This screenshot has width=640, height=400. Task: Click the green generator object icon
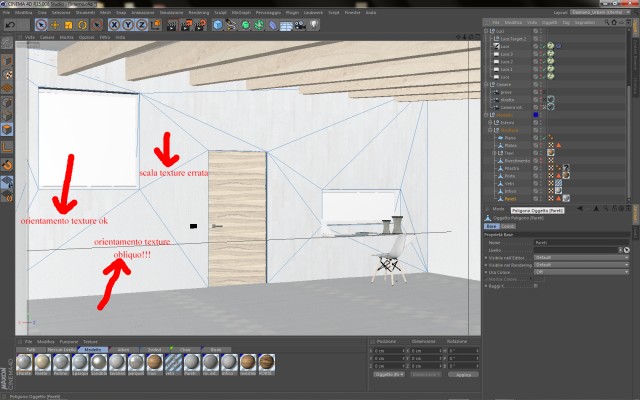245,25
